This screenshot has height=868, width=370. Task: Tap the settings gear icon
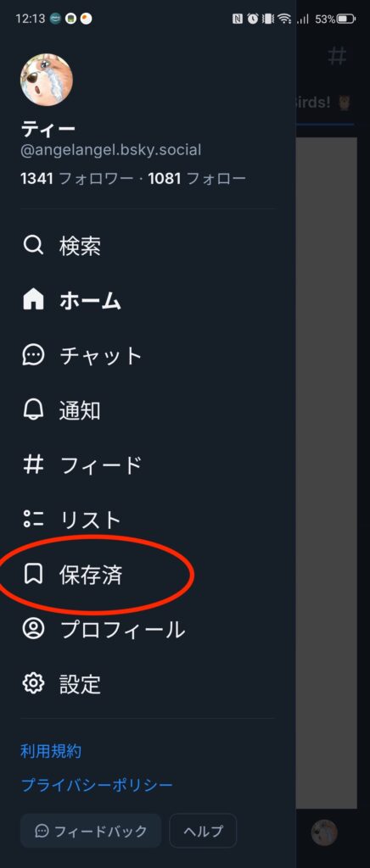tap(33, 684)
